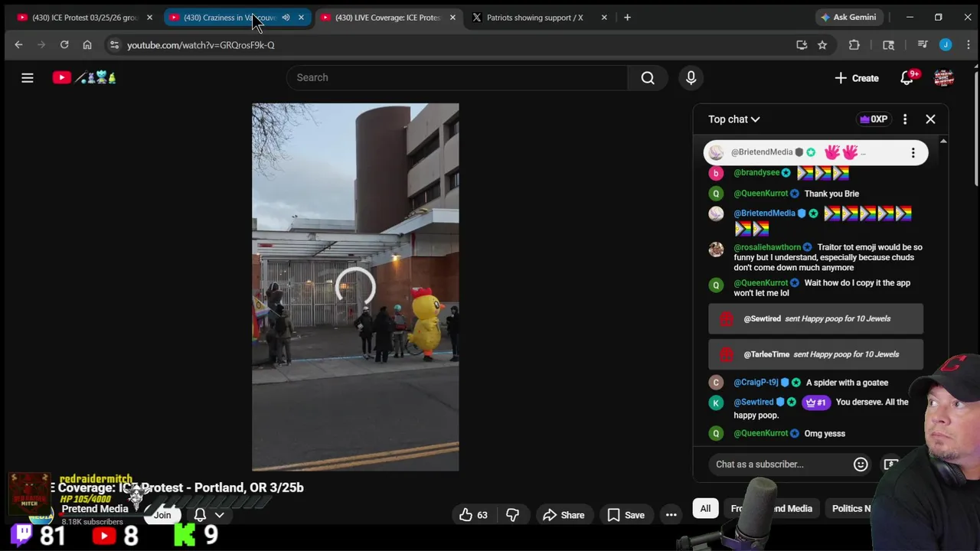Click the browser back arrow
The image size is (980, 551).
pos(18,45)
